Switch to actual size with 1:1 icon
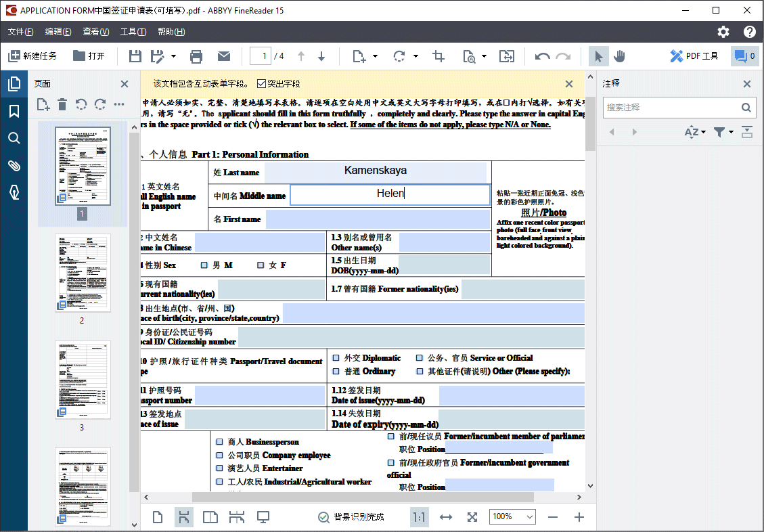The image size is (764, 532). coord(419,516)
